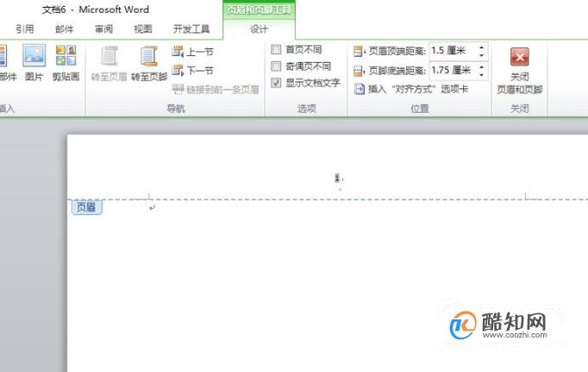Click the 页脚底端距离 value field

[453, 70]
